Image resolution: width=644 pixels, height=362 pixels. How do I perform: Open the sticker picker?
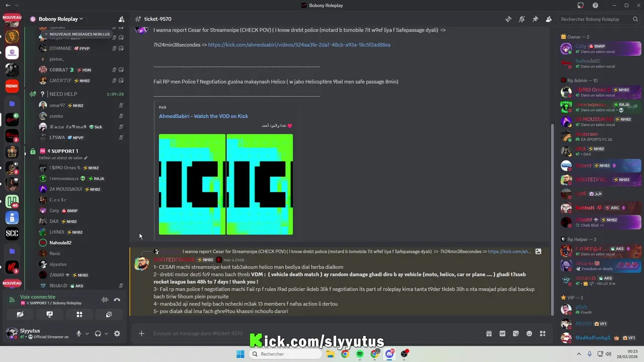pos(516,333)
